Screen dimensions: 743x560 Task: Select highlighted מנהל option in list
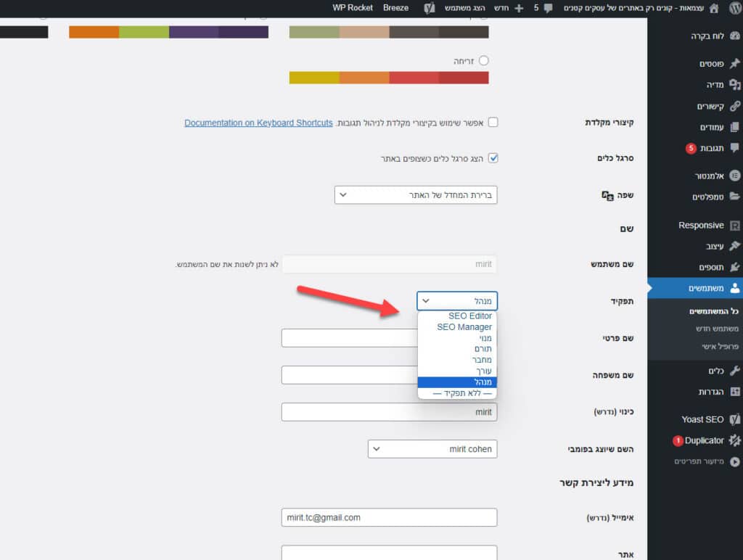[x=457, y=382]
